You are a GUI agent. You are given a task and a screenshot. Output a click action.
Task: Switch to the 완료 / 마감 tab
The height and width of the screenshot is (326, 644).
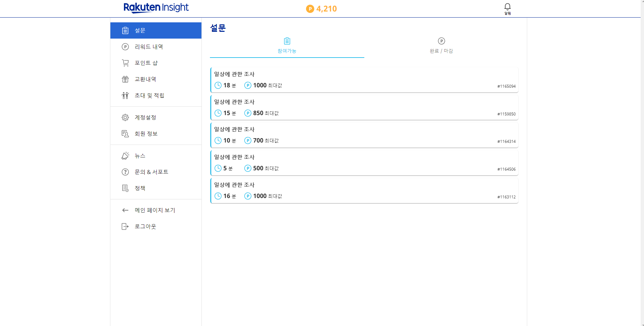[442, 46]
